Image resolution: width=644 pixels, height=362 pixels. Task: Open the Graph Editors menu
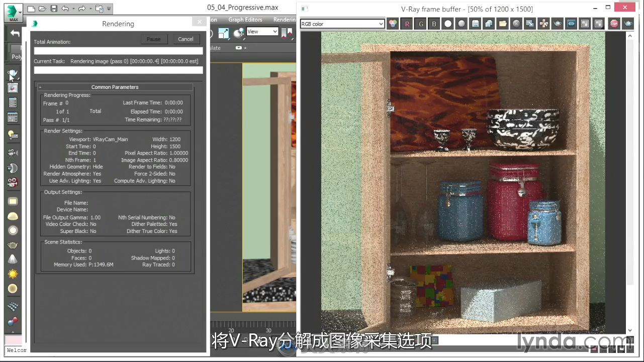coord(245,20)
